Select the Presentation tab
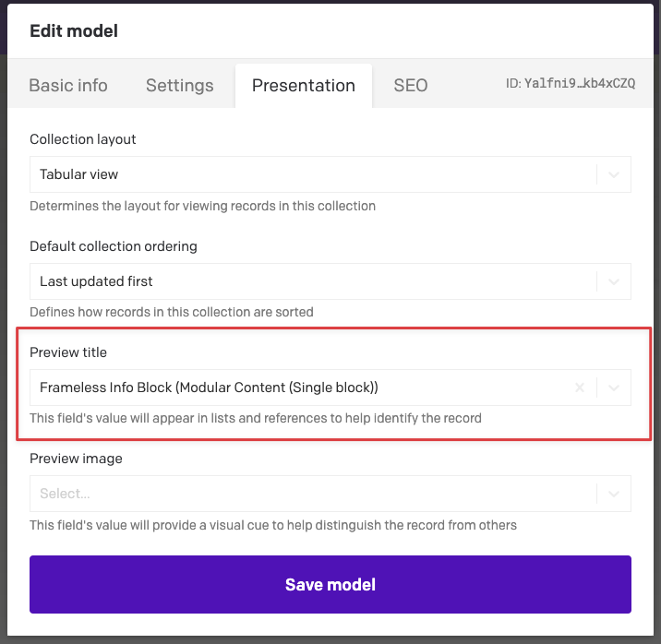Screen dimensions: 661x644 (304, 86)
